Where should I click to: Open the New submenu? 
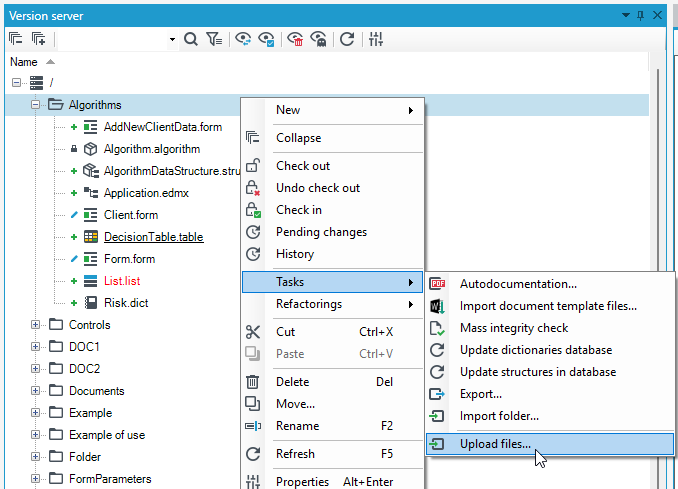pos(333,110)
